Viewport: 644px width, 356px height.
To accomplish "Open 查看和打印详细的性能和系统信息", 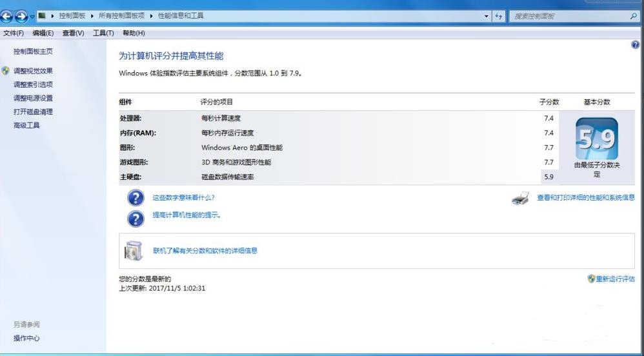I will click(586, 197).
